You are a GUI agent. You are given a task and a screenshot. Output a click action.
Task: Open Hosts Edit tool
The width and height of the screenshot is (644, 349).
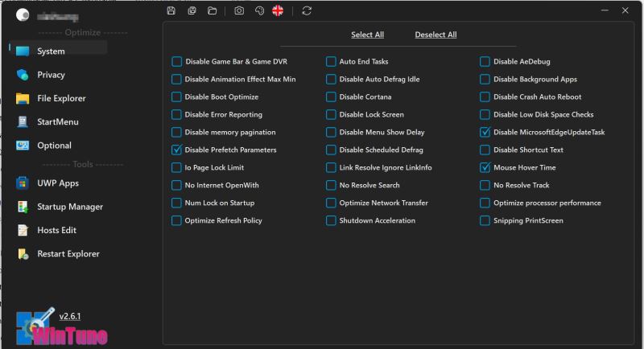[x=56, y=231]
